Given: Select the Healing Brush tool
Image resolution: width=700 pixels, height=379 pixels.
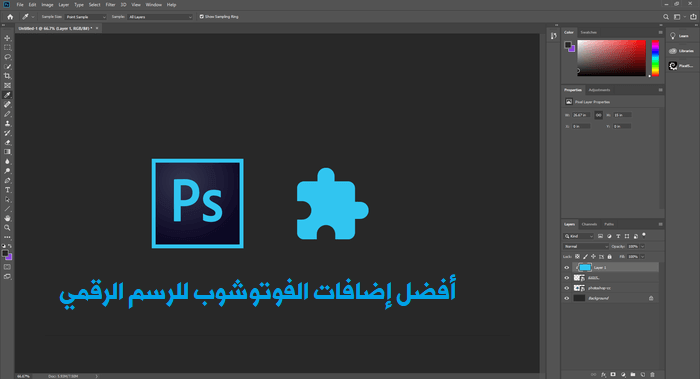Looking at the screenshot, I should [7, 104].
